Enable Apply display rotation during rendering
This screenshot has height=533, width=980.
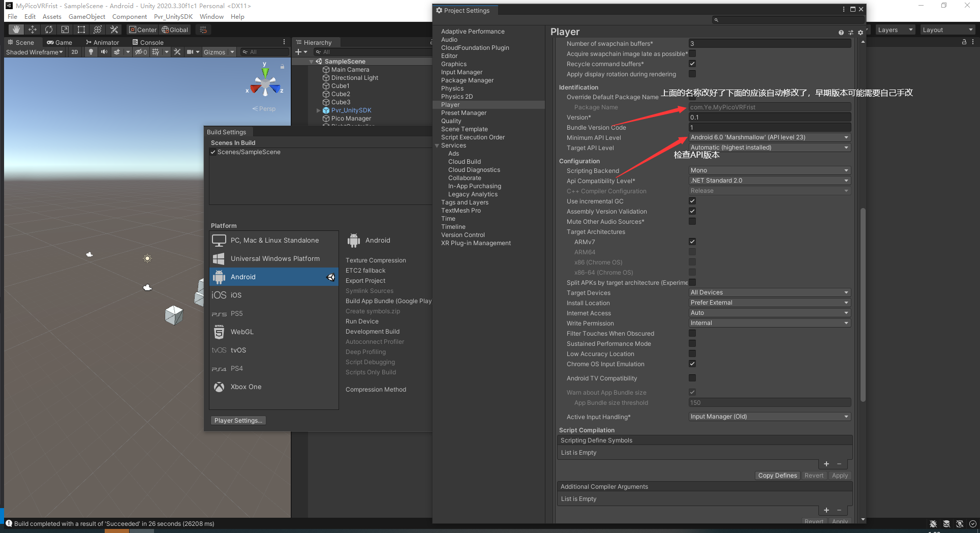(x=692, y=74)
